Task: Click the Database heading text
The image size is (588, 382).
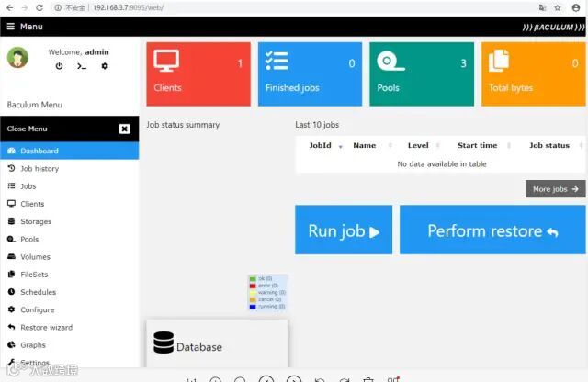Action: coord(199,347)
